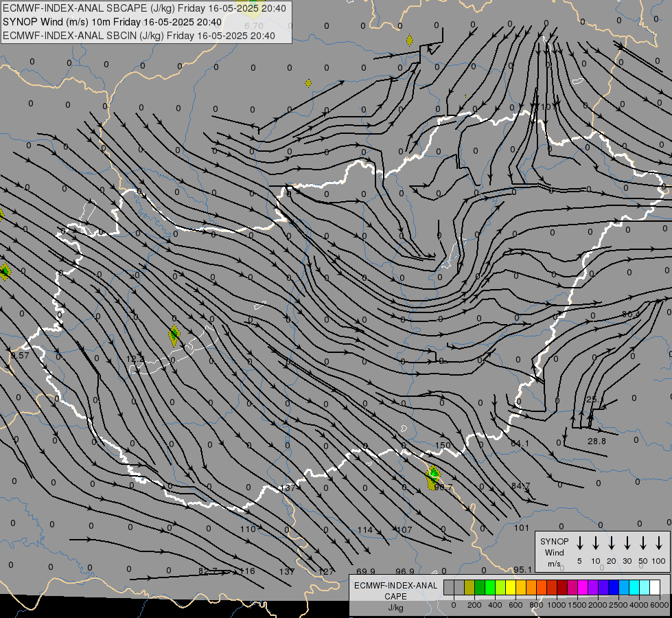Click the 1500 tick label on CAPE scale
Viewport: 672px width, 618px height.
click(577, 605)
